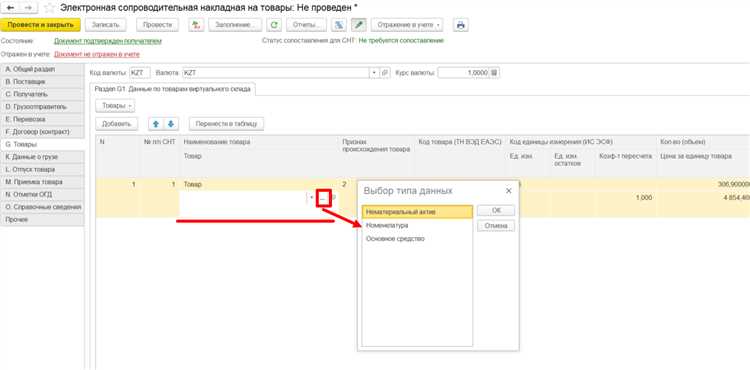Switch to A. Общий раздел section
The height and width of the screenshot is (370, 750).
pos(42,69)
